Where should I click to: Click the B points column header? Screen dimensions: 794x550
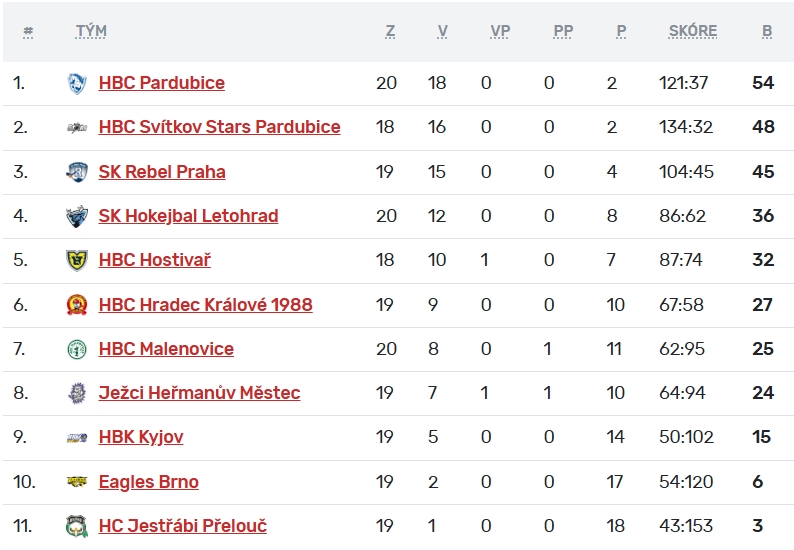pyautogui.click(x=767, y=31)
